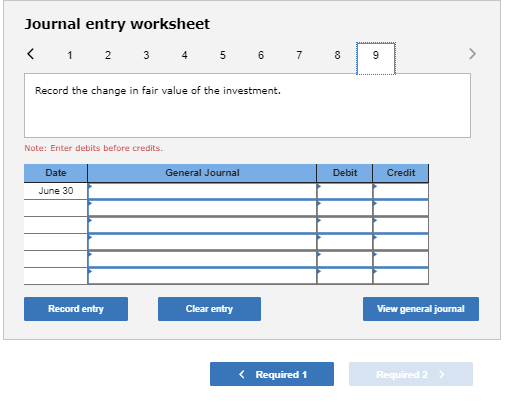Open journal entry tab 5
The width and height of the screenshot is (518, 409).
pyautogui.click(x=223, y=55)
